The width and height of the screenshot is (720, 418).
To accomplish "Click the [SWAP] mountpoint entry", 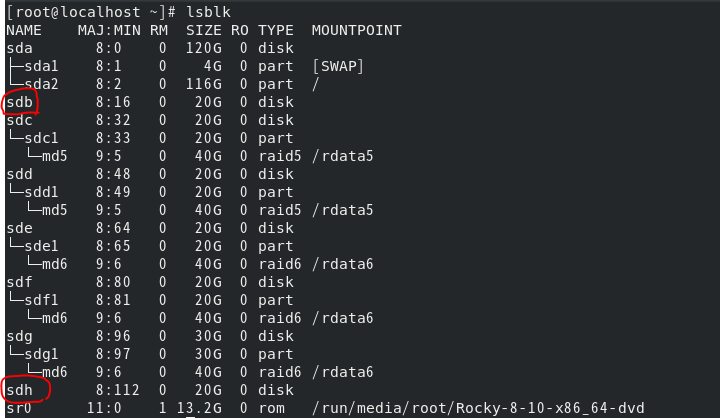I will point(338,66).
